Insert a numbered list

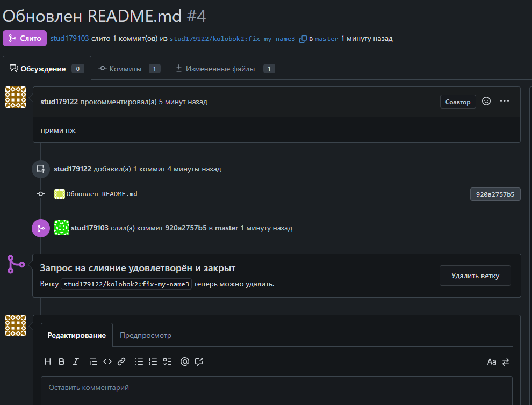tap(153, 362)
